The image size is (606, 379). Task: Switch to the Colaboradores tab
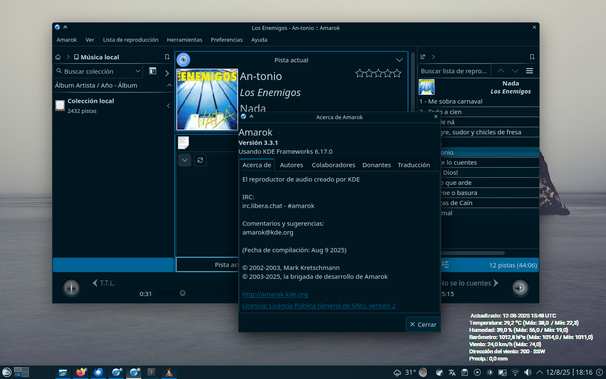pos(333,165)
